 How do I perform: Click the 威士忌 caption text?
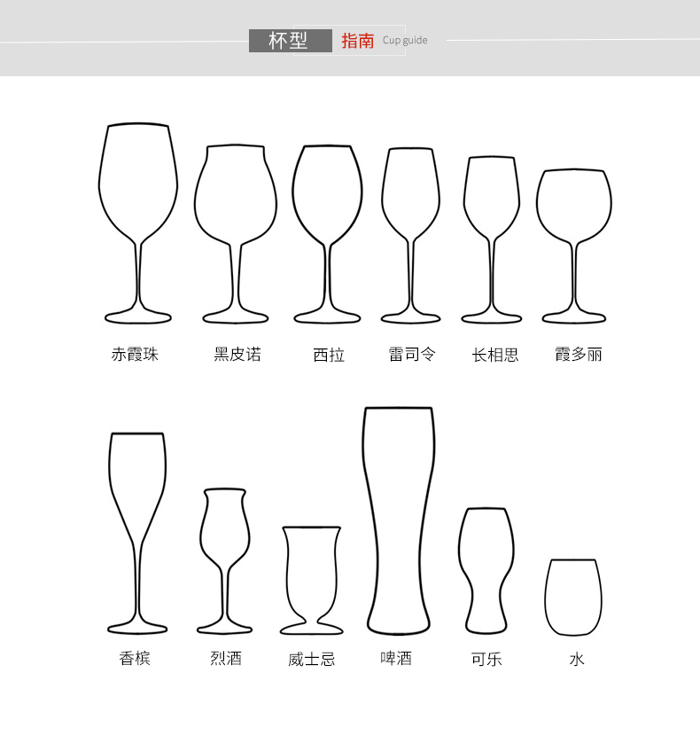[312, 660]
